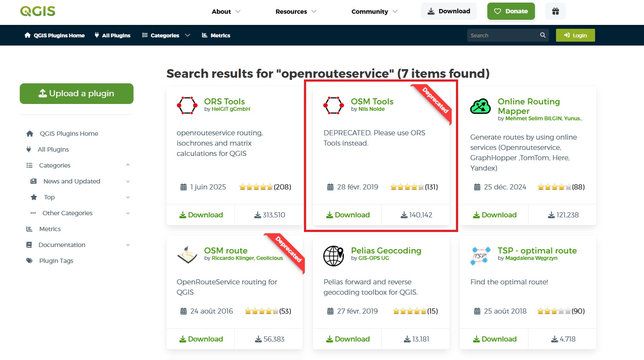The image size is (644, 360).
Task: Open author HeiGIT gGmbH link
Action: pyautogui.click(x=231, y=109)
